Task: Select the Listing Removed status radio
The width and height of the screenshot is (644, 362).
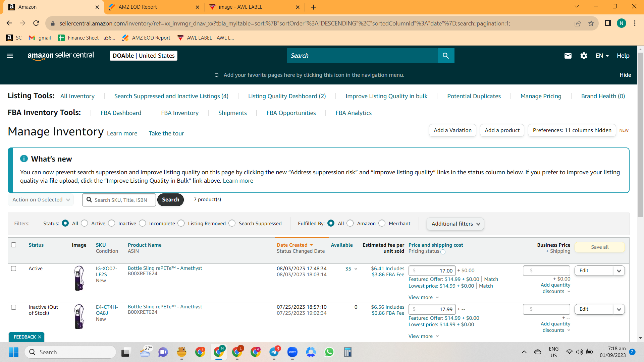Action: (x=181, y=223)
